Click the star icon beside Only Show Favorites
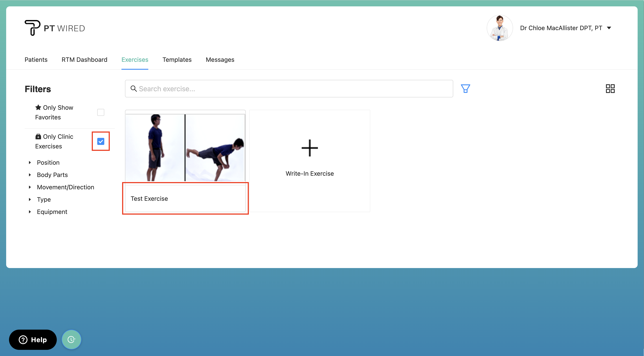 [38, 108]
